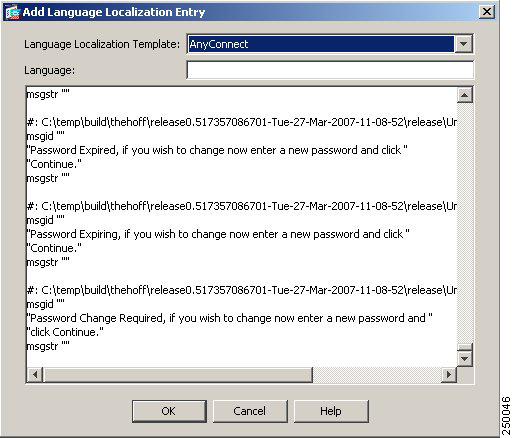Click the horizontal scrollbar right arrow
Viewport: 513px width, 438px height.
pyautogui.click(x=449, y=374)
